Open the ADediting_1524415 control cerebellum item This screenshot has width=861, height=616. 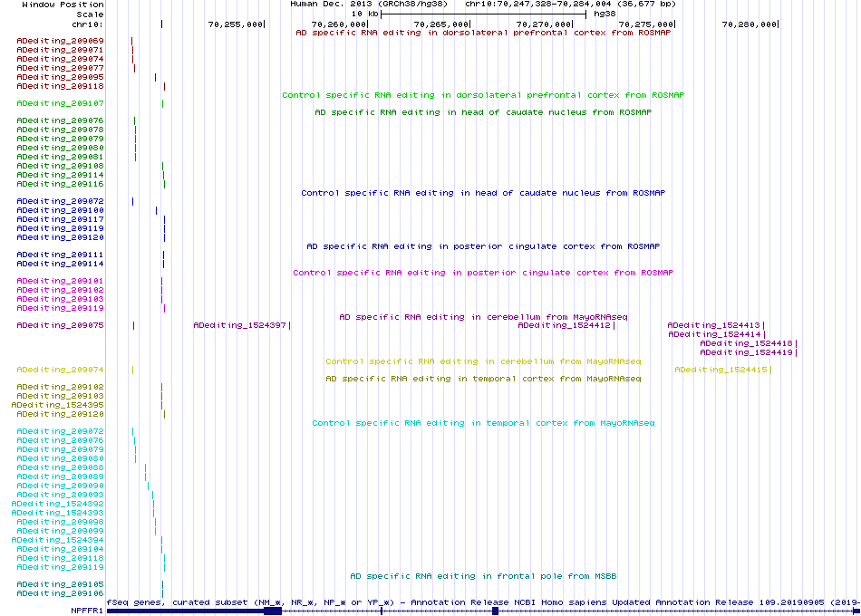point(722,370)
